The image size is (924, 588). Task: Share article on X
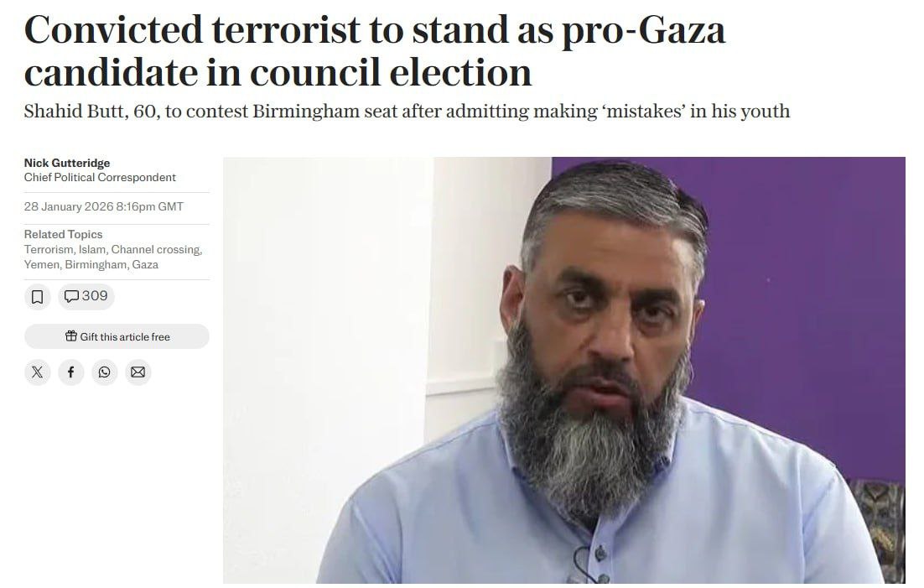[37, 372]
